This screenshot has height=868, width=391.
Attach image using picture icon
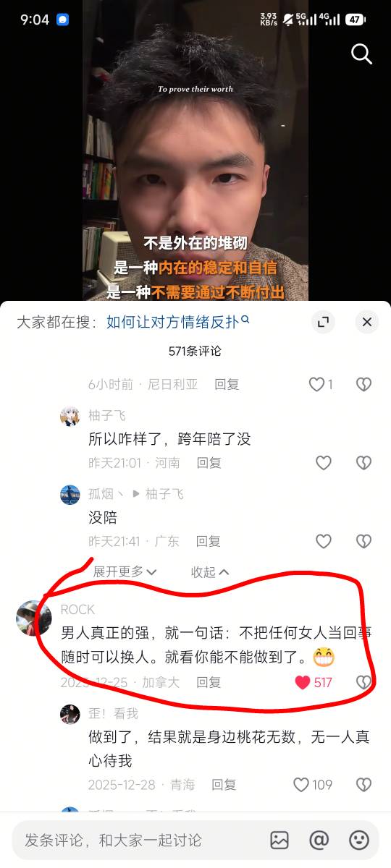(x=279, y=840)
